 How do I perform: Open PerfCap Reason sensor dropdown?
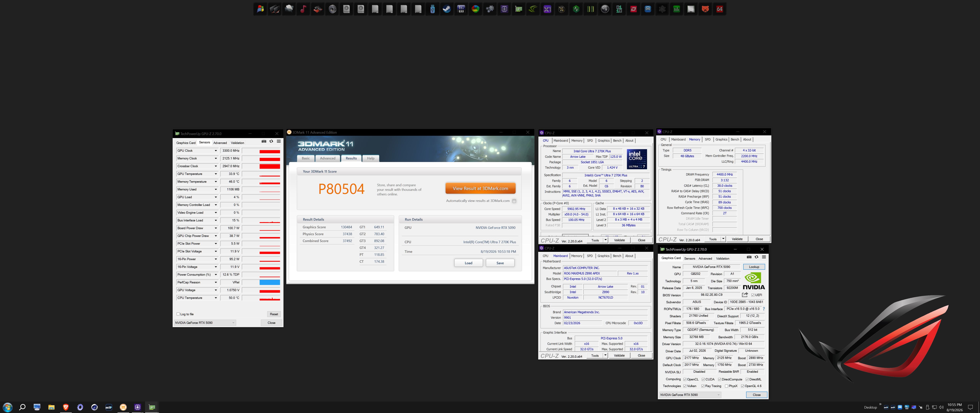point(216,282)
